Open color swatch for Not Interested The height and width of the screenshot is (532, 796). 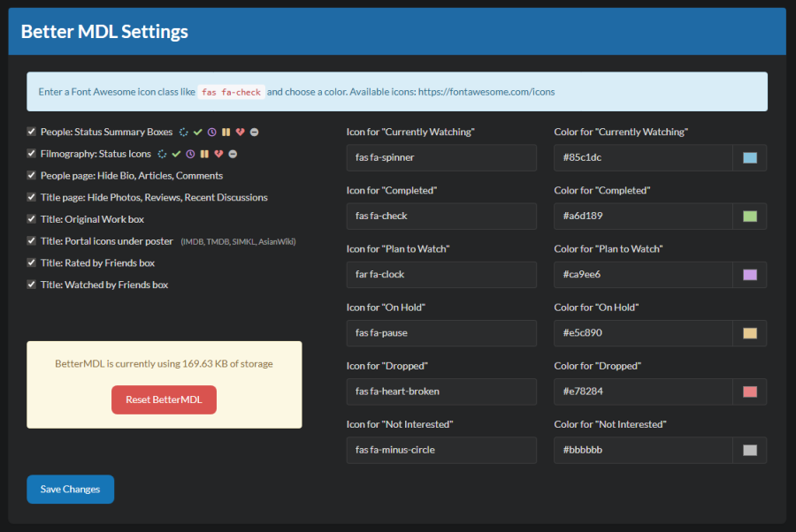tap(750, 450)
